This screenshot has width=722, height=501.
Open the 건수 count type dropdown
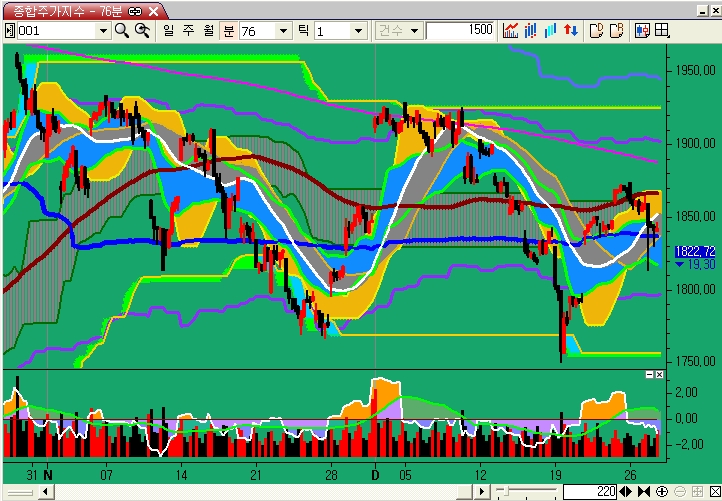(414, 31)
